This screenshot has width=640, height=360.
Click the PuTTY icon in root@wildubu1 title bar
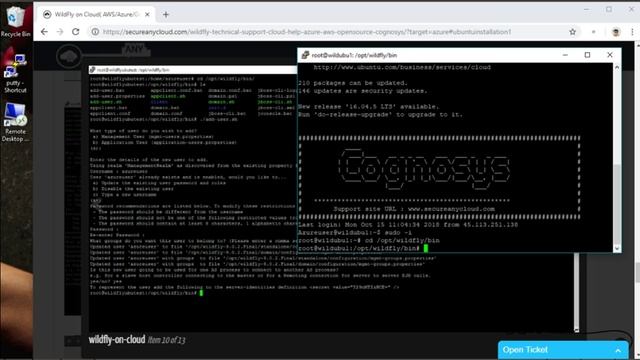point(305,55)
